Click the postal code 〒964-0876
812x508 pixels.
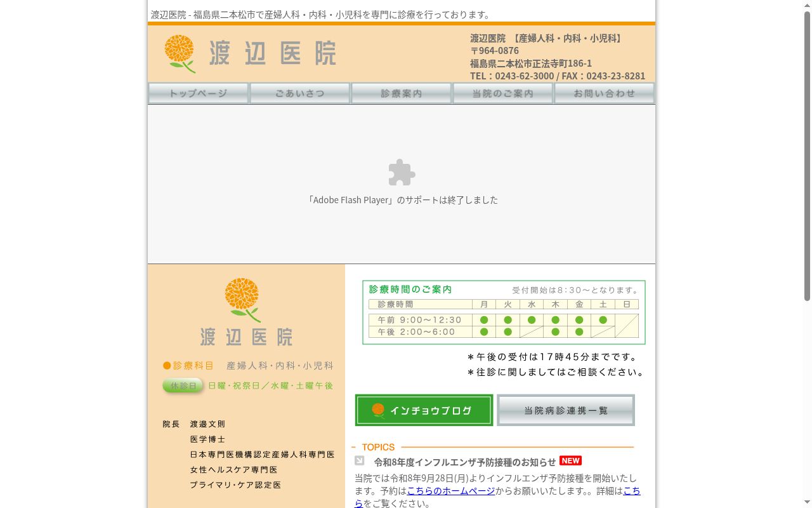point(494,50)
